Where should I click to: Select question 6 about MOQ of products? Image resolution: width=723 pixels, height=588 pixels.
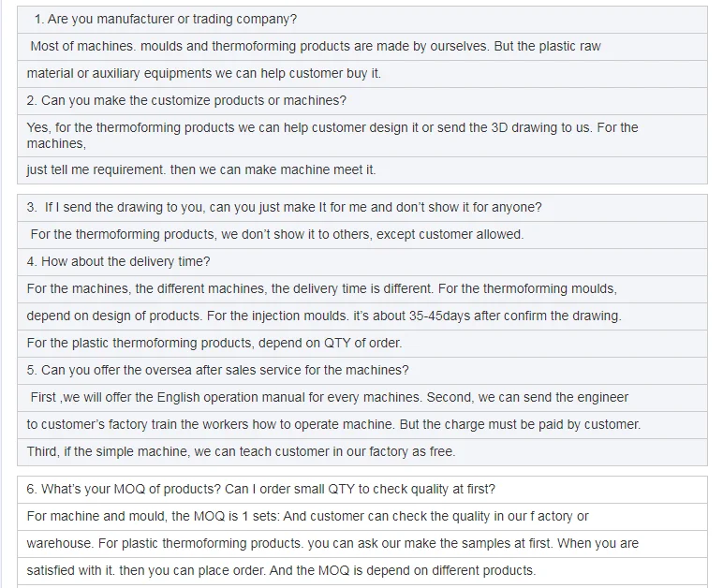260,489
